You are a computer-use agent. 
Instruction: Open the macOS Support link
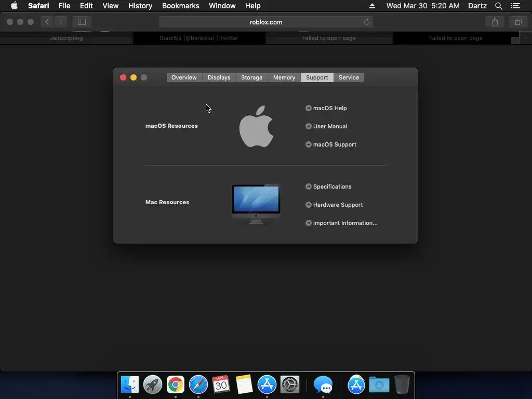(x=331, y=144)
